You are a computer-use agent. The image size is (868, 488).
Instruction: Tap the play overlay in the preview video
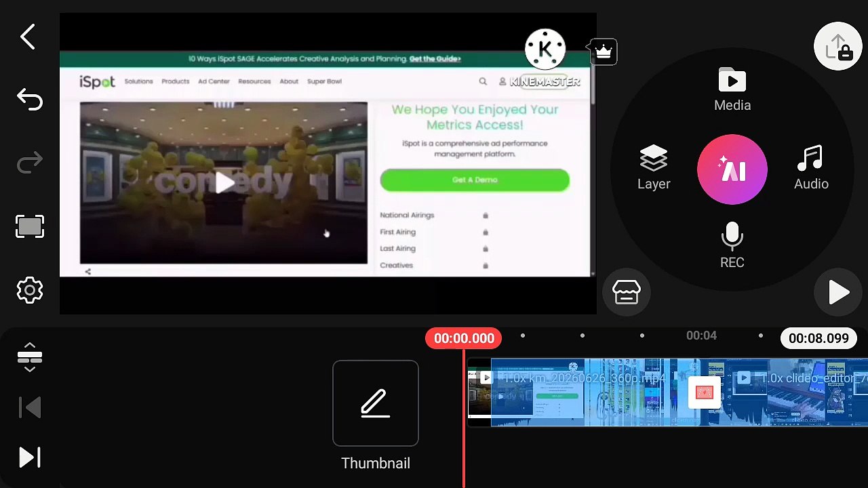[224, 182]
